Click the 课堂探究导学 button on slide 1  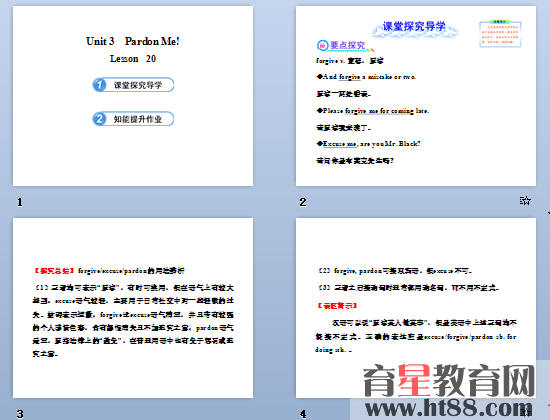pos(133,85)
